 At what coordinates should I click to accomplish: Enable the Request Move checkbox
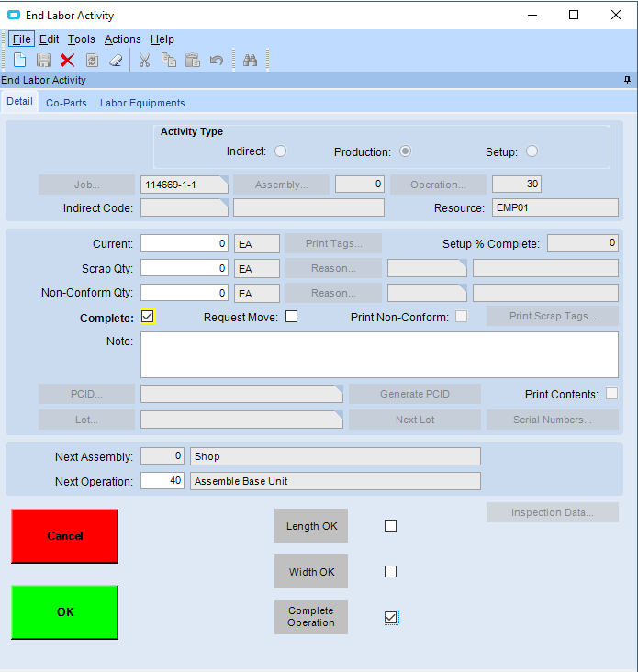coord(292,317)
